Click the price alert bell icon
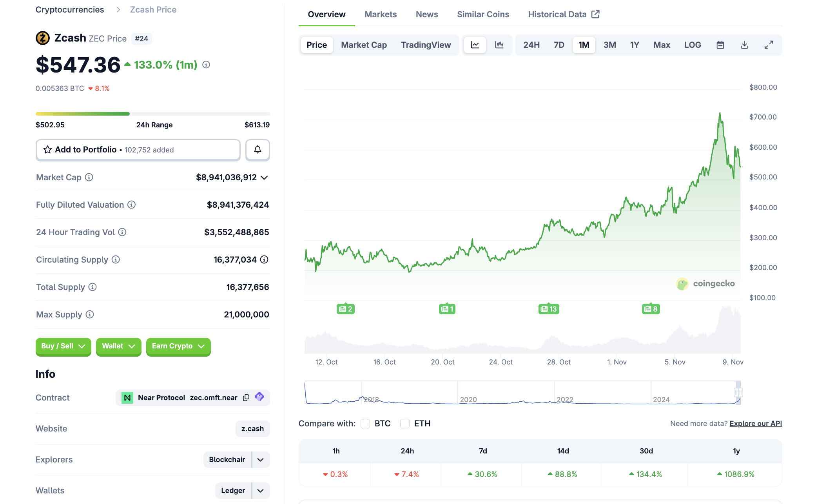Image resolution: width=816 pixels, height=504 pixels. pos(257,150)
